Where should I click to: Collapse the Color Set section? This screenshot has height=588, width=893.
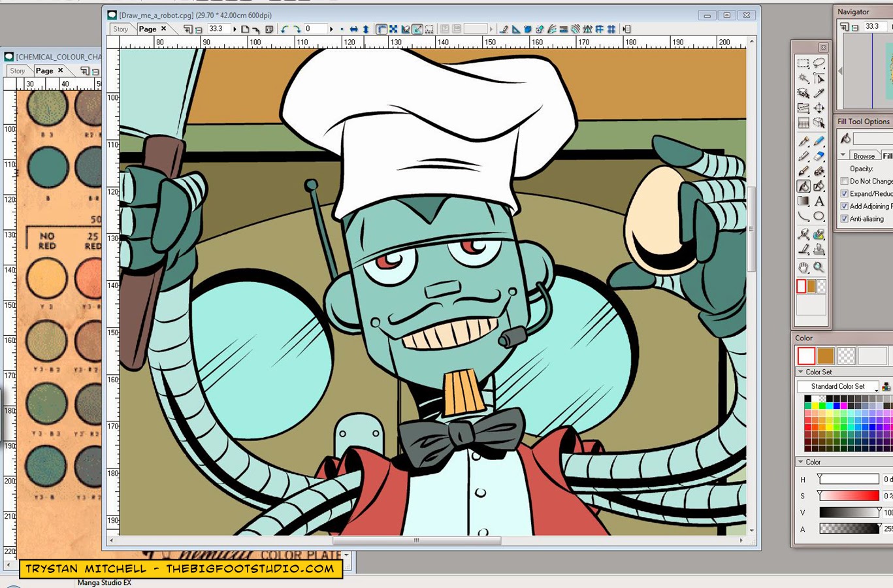tap(801, 372)
